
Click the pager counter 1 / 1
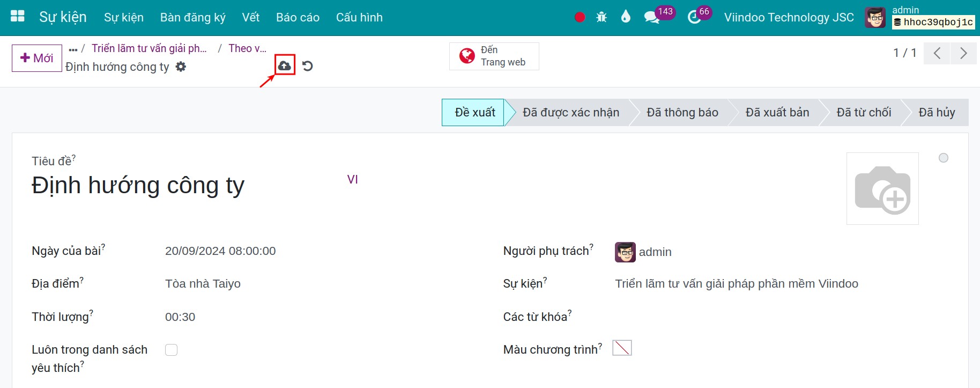pos(905,53)
